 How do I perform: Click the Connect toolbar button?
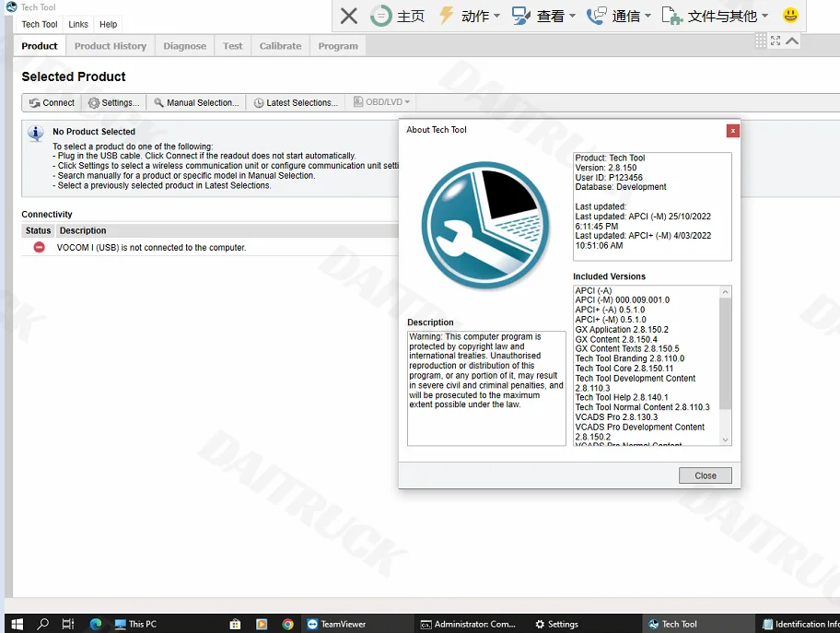pyautogui.click(x=52, y=102)
